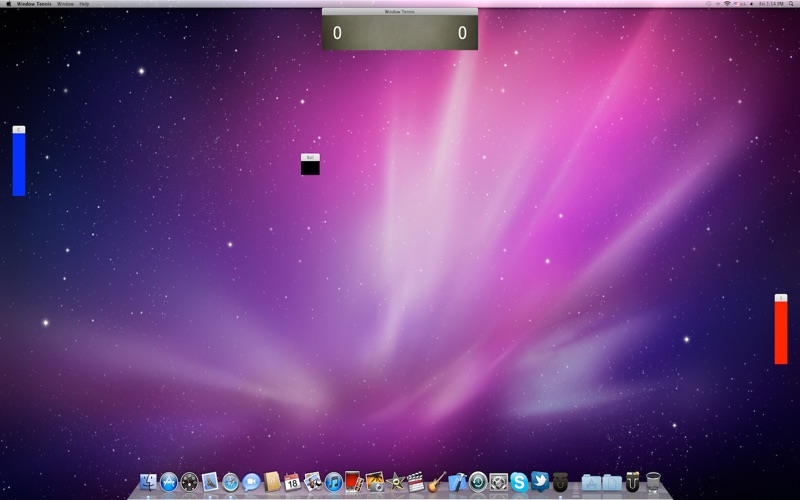Open the Help menu
Viewport: 800px width, 500px height.
point(84,4)
